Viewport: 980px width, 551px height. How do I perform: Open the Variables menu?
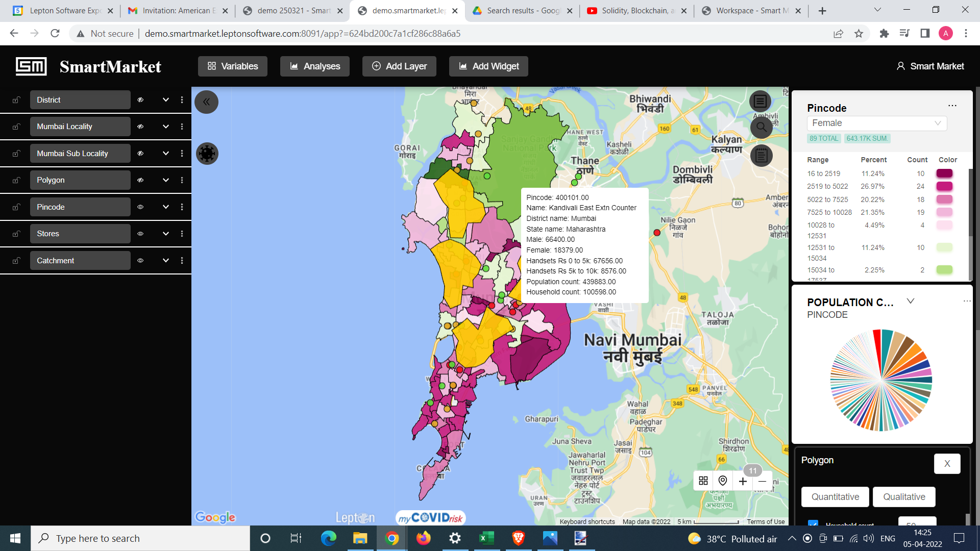coord(233,66)
